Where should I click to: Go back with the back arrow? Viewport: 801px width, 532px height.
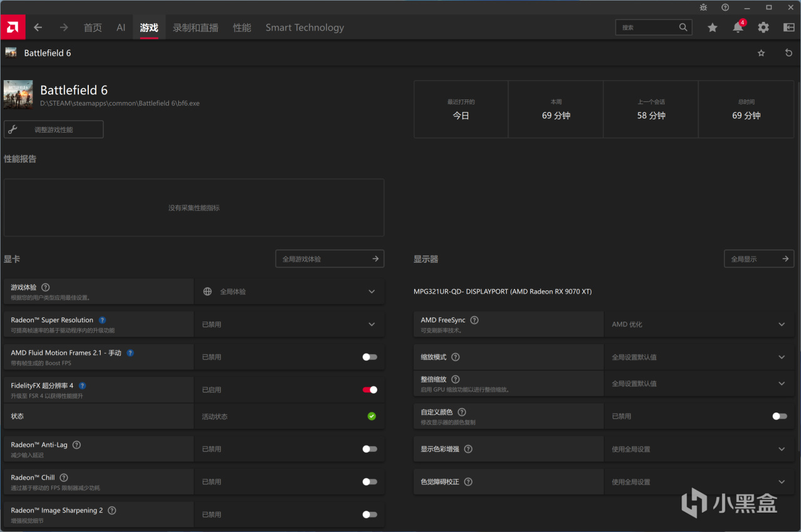coord(38,28)
